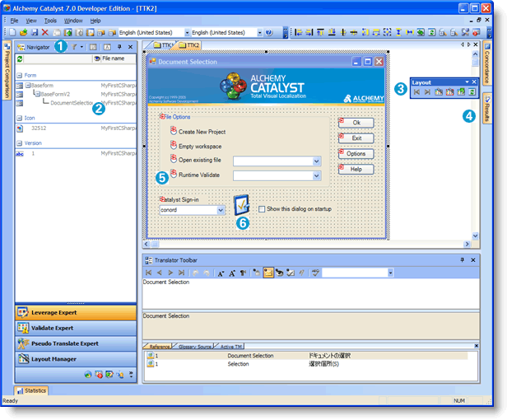Image resolution: width=507 pixels, height=420 pixels.
Task: Click the Save floppy disk icon
Action: 35,32
